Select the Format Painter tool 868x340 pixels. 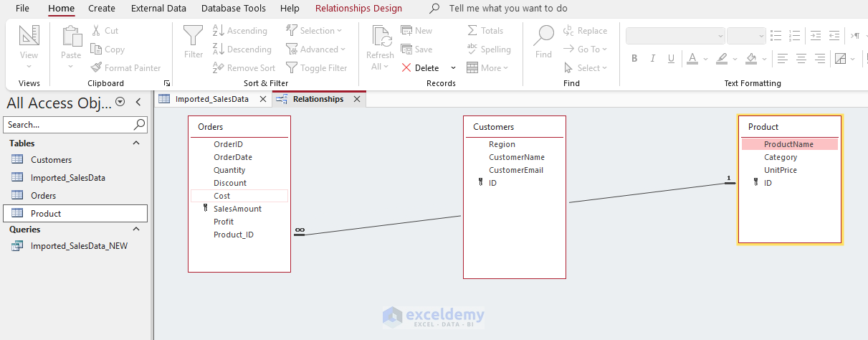tap(125, 68)
